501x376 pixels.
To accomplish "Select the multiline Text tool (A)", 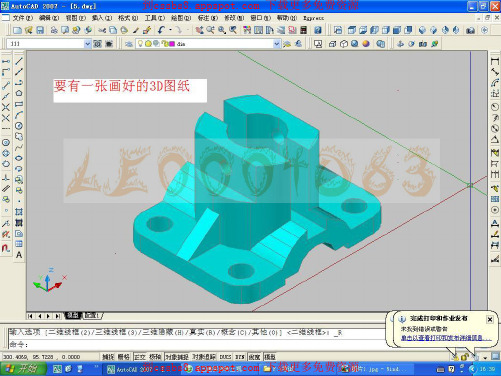I will [19, 255].
